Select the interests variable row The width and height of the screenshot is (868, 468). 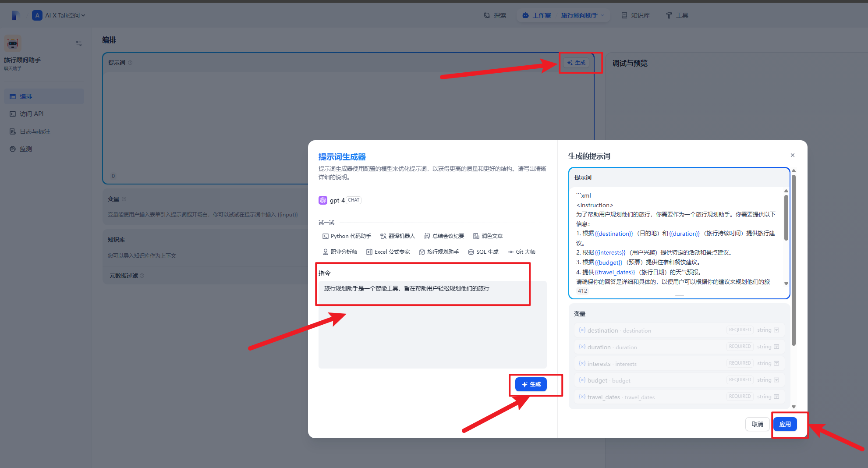(679, 363)
